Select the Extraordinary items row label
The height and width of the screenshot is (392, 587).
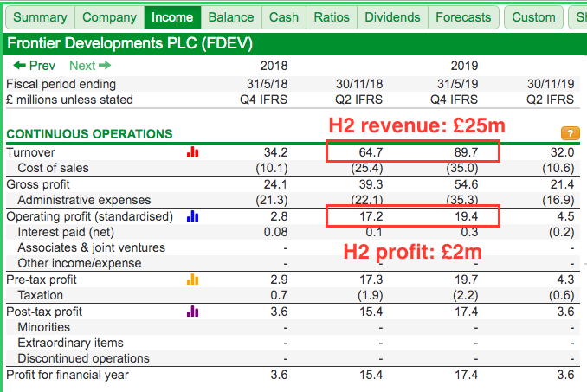point(70,343)
